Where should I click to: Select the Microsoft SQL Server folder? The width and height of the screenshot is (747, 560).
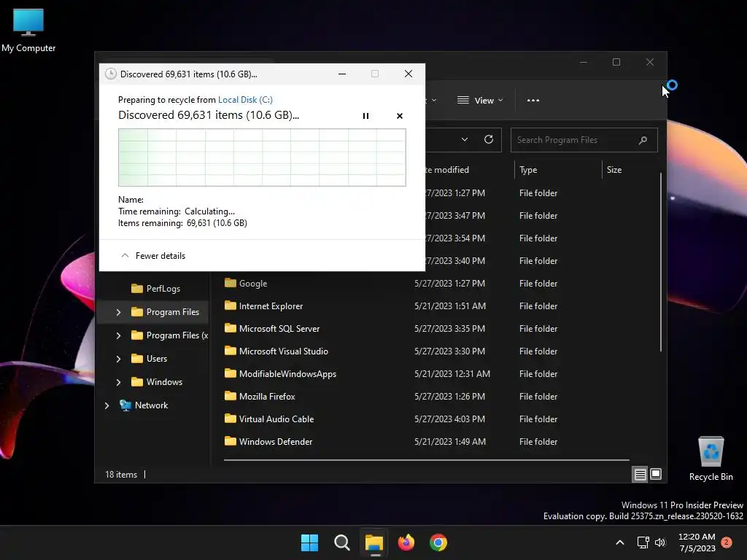279,329
